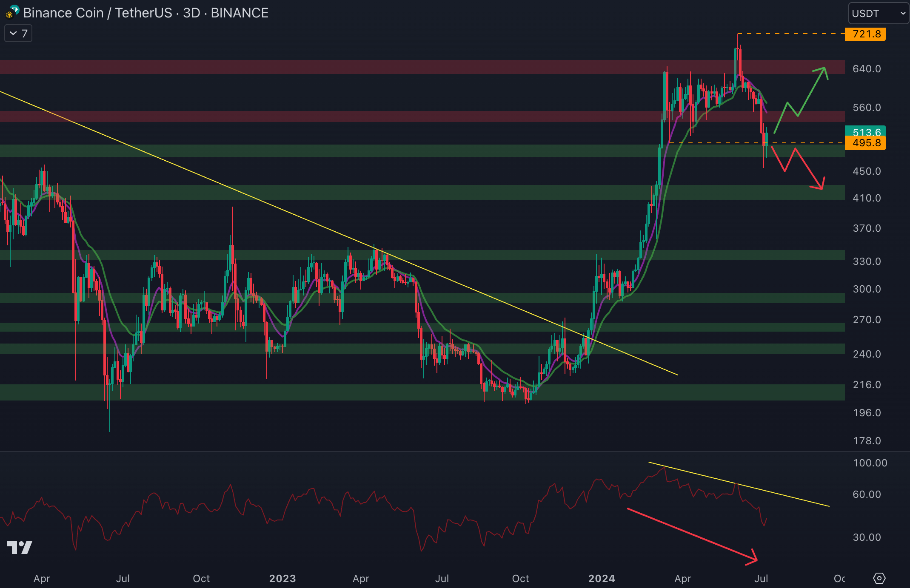Click the 2024 label on time axis
This screenshot has width=910, height=588.
coord(601,578)
